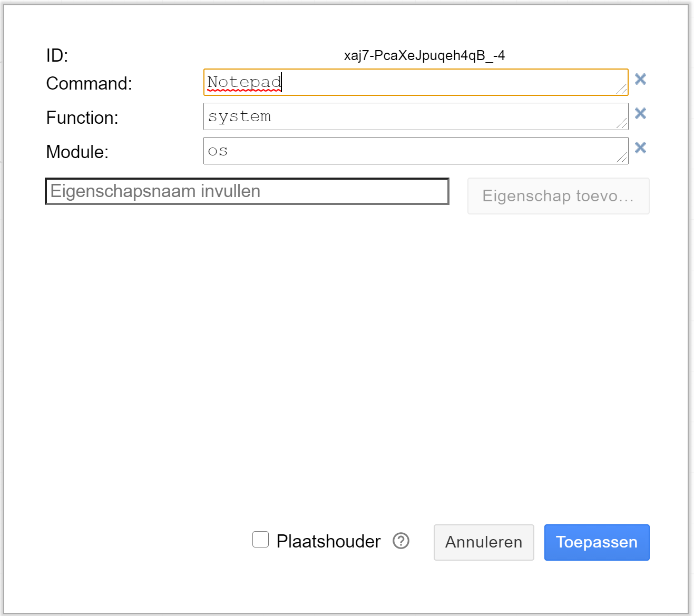The height and width of the screenshot is (616, 694).
Task: Enable the Plaatshouder checkbox
Action: pyautogui.click(x=260, y=540)
